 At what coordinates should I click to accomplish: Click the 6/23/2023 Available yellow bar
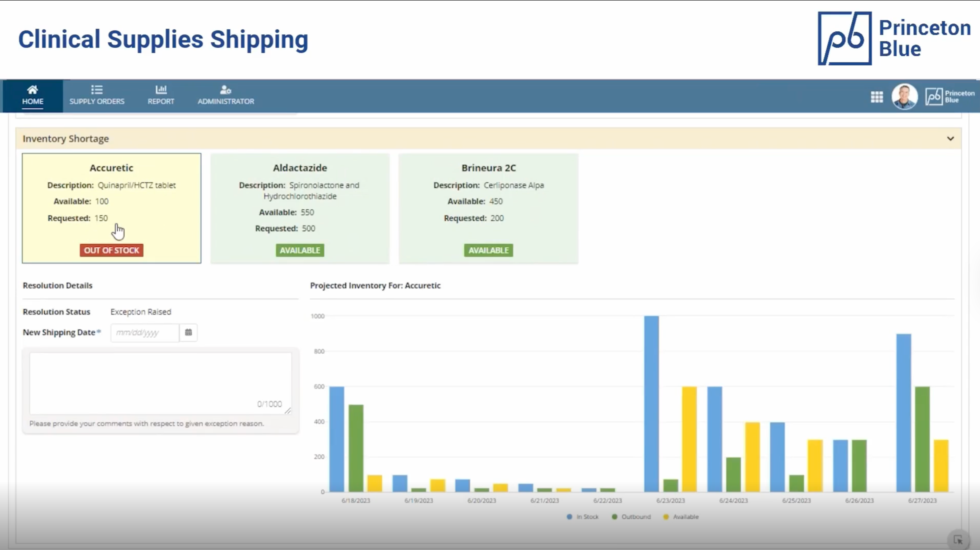click(x=689, y=439)
